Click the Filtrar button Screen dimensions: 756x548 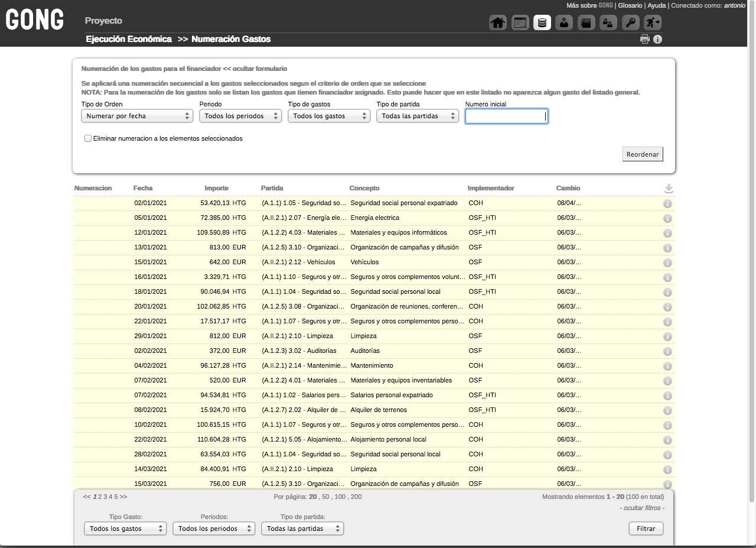pyautogui.click(x=646, y=528)
